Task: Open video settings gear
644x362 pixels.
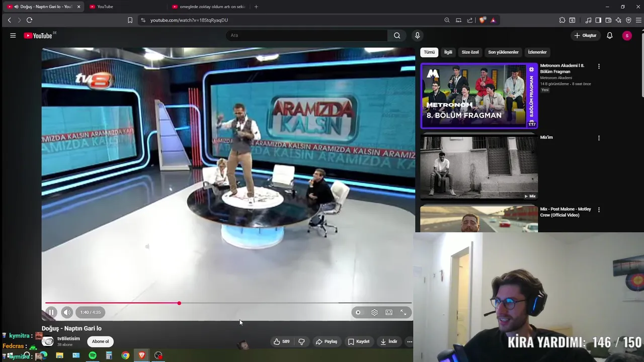Action: 374,312
